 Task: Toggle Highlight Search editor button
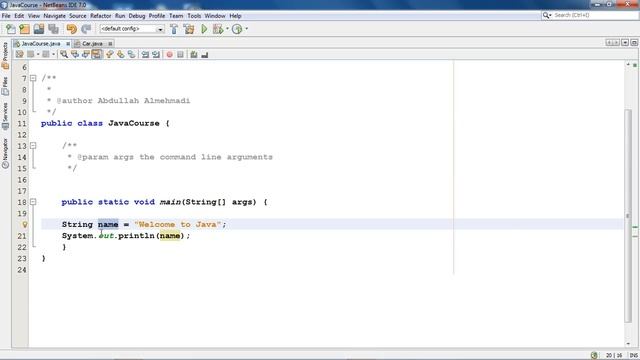[97, 54]
